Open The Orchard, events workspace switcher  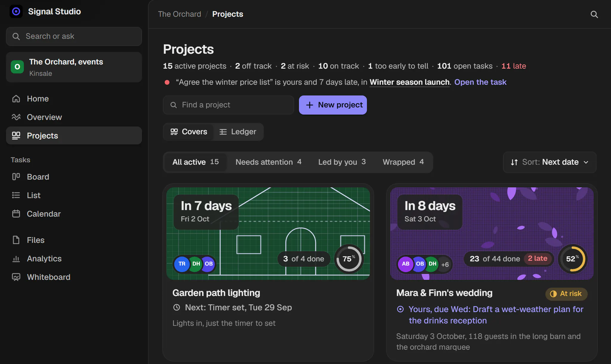pos(74,67)
